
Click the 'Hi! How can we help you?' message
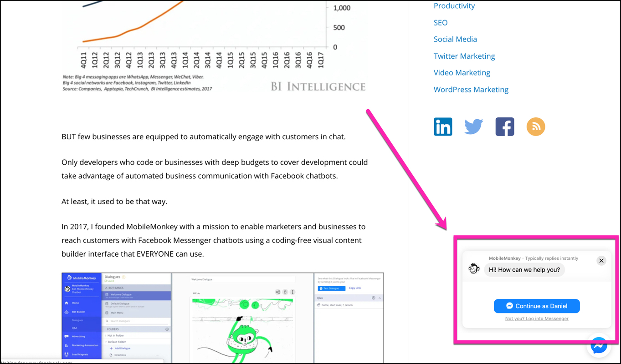524,270
